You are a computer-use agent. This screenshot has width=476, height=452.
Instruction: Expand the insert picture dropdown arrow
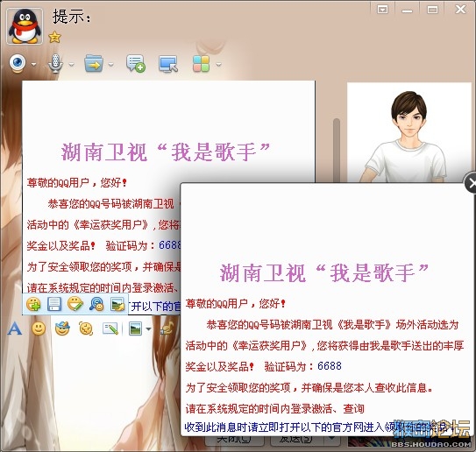coord(148,329)
